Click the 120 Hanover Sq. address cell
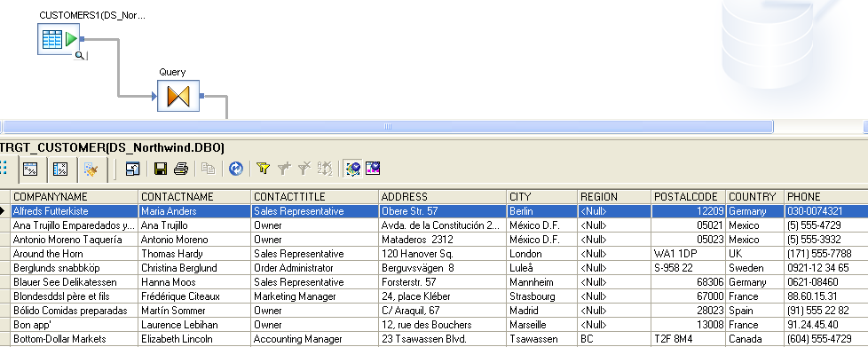 [443, 254]
